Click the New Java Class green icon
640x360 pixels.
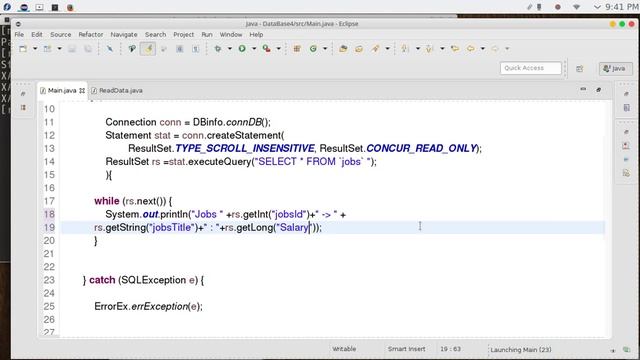[313, 49]
